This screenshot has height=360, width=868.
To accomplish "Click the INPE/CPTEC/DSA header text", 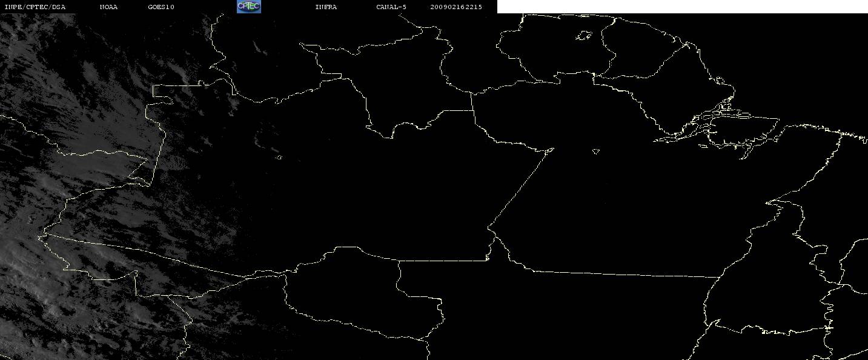I will pos(35,7).
